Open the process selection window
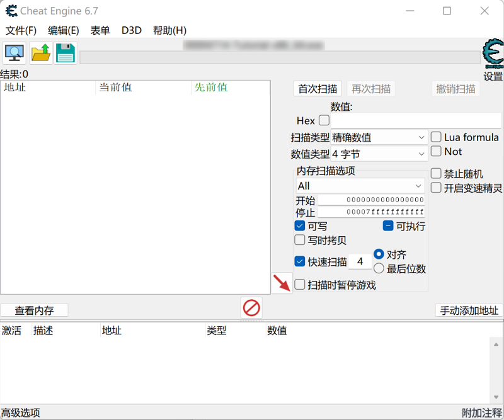Screen dimensions: 504x420 [13, 53]
